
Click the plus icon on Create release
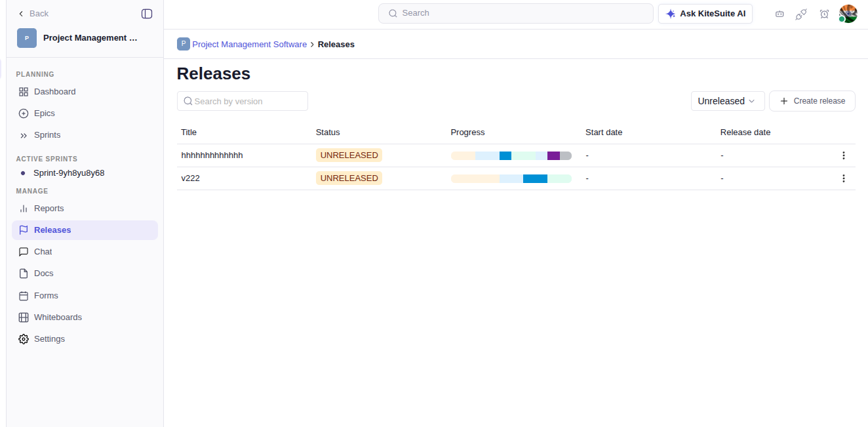(784, 101)
